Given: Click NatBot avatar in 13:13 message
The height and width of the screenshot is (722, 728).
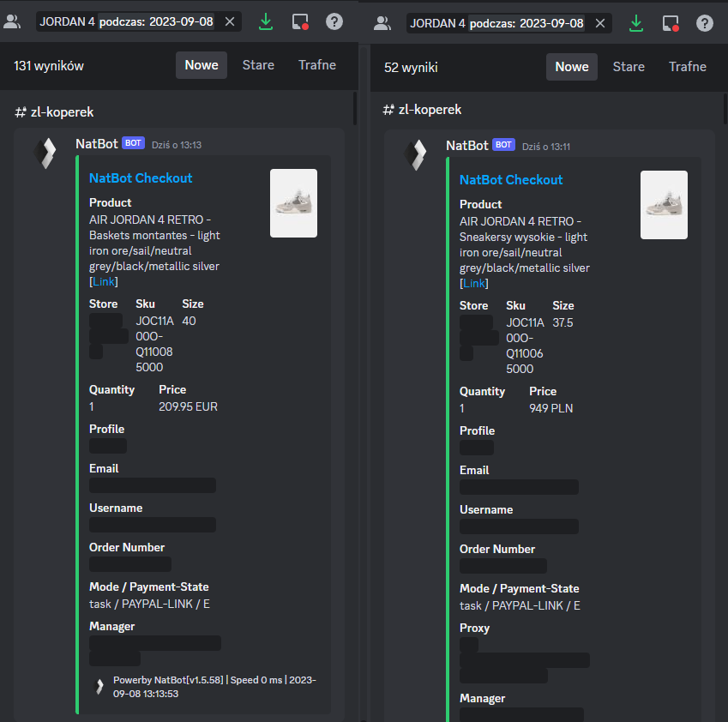Looking at the screenshot, I should point(45,153).
